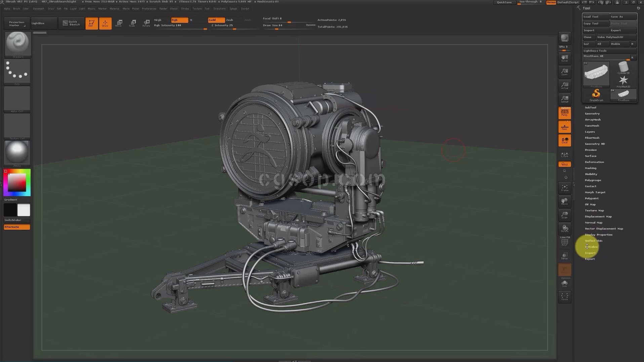Open the Standard brush picker thumbnail
Image resolution: width=644 pixels, height=362 pixels.
(x=17, y=44)
